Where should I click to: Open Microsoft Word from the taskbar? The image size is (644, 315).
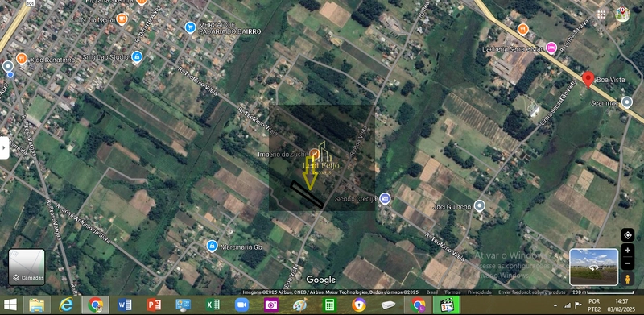tap(124, 305)
